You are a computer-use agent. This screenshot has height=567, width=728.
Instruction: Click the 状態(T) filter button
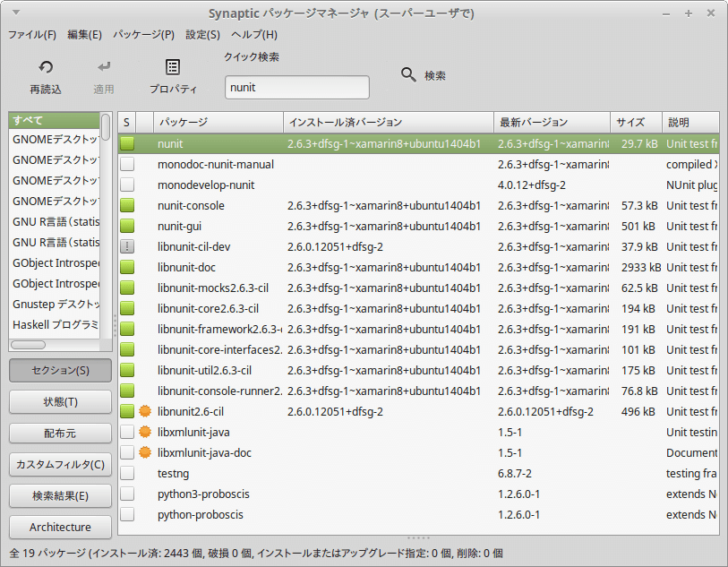coord(60,401)
